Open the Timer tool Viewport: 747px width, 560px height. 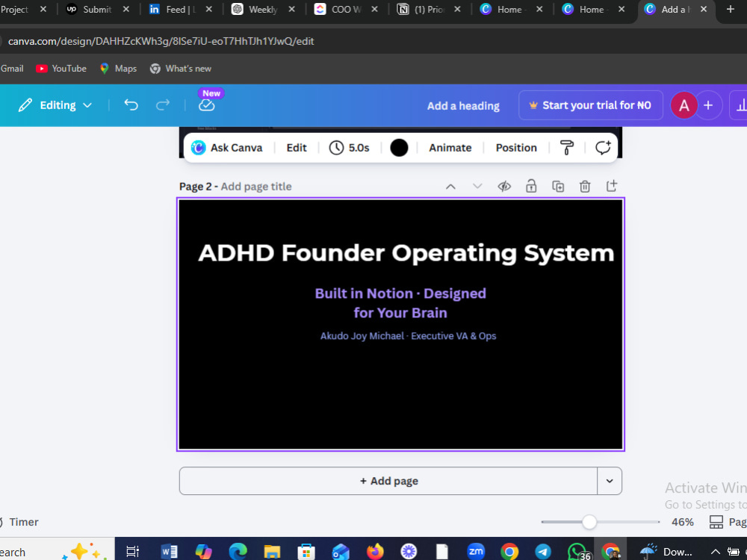pyautogui.click(x=19, y=522)
